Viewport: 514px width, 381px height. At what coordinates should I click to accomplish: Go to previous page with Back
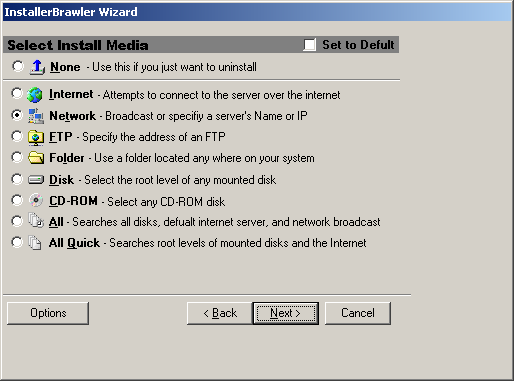click(x=220, y=313)
